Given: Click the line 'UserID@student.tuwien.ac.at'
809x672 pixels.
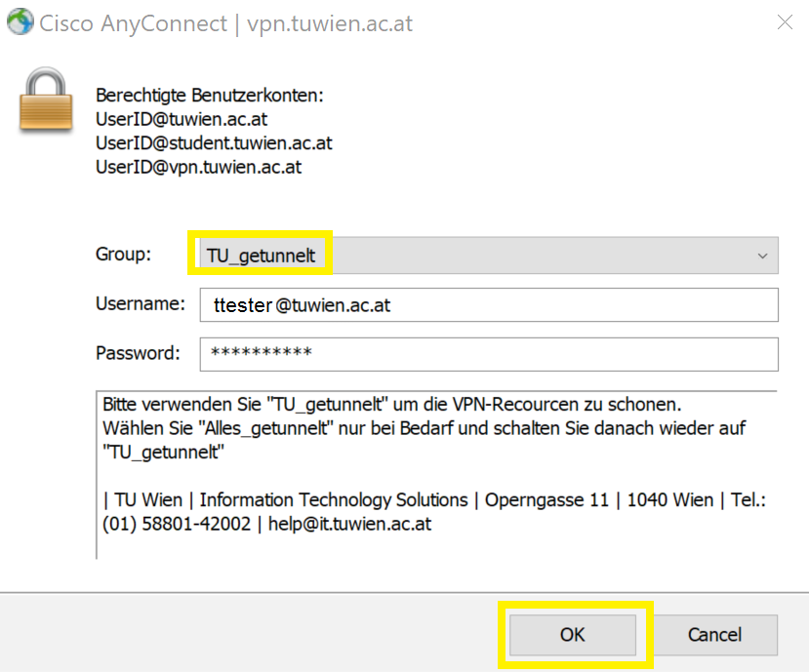Looking at the screenshot, I should point(214,142).
